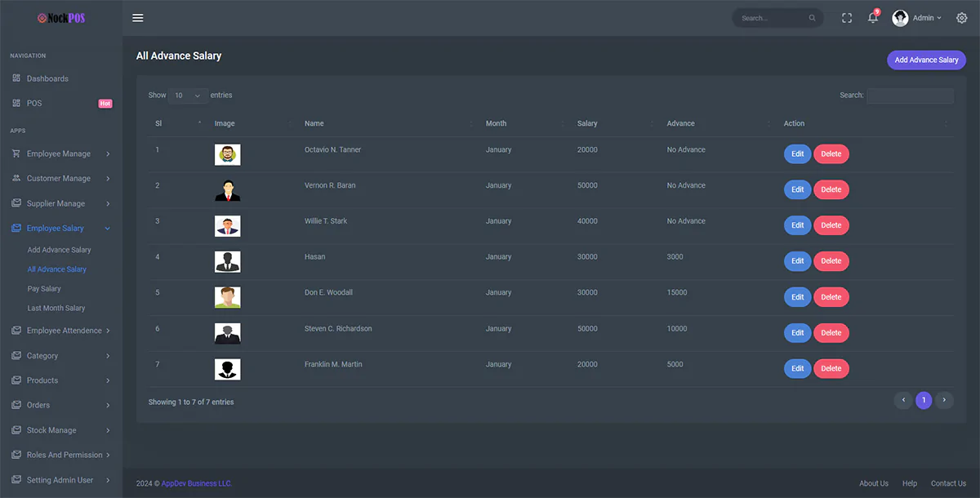Click the magnifier icon in the top search
This screenshot has width=980, height=498.
[x=812, y=18]
